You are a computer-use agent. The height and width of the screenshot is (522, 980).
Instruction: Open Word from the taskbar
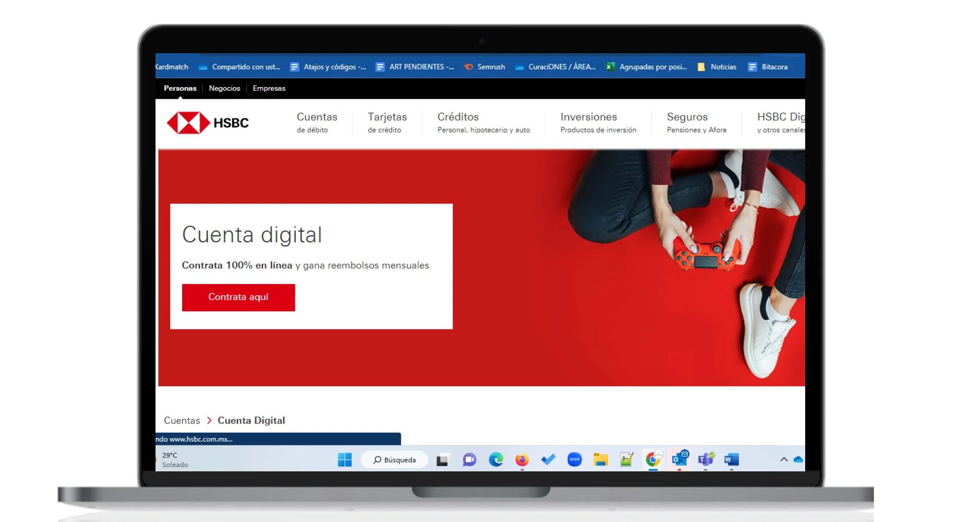coord(732,459)
